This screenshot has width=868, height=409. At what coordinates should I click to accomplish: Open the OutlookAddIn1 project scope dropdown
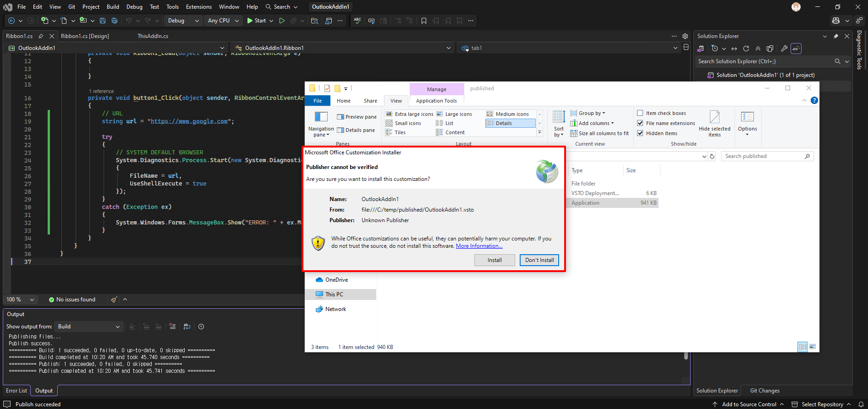(x=117, y=48)
